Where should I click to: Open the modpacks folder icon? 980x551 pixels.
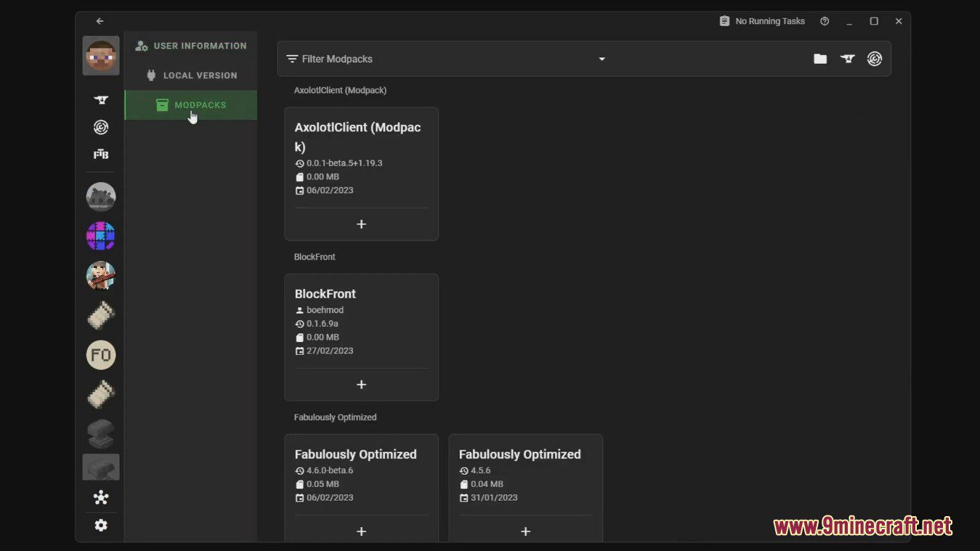[820, 59]
